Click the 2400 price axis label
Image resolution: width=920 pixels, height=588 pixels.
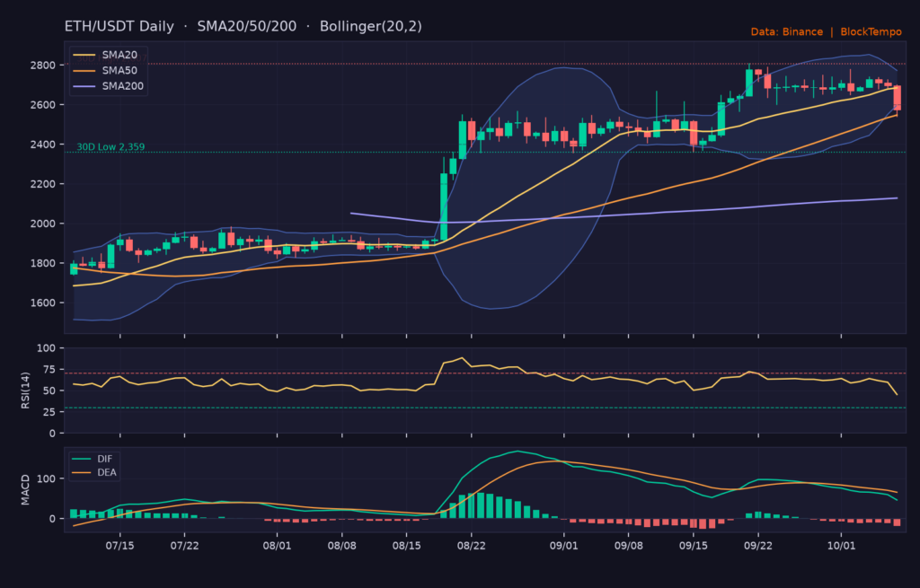click(43, 145)
